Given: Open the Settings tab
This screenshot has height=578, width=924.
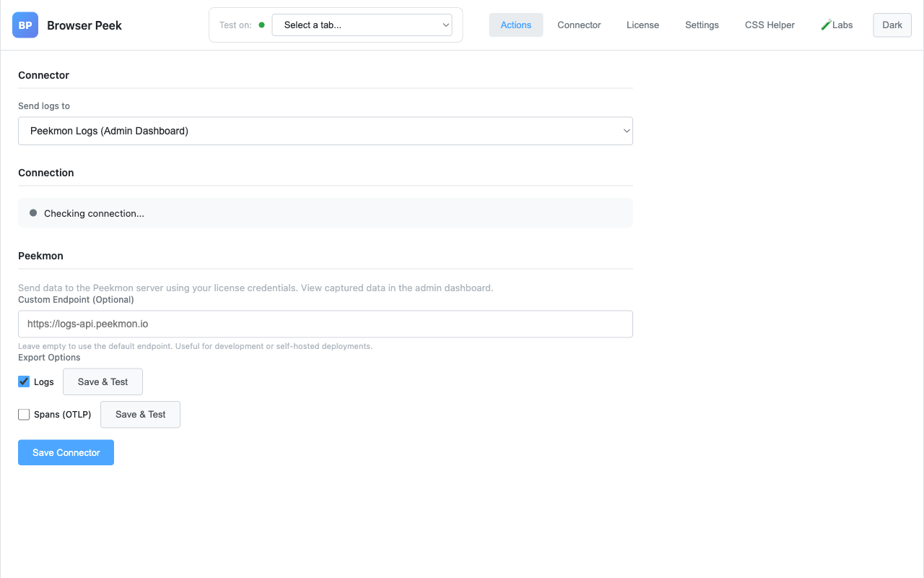Looking at the screenshot, I should (x=702, y=25).
